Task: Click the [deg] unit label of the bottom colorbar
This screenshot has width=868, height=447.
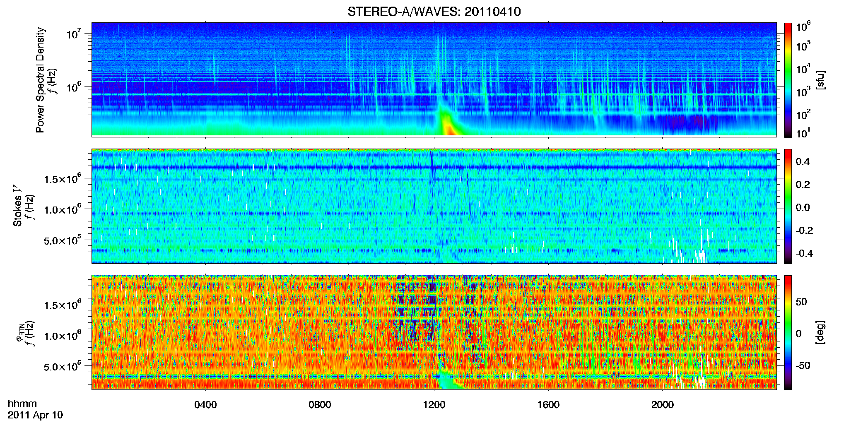Action: [820, 332]
